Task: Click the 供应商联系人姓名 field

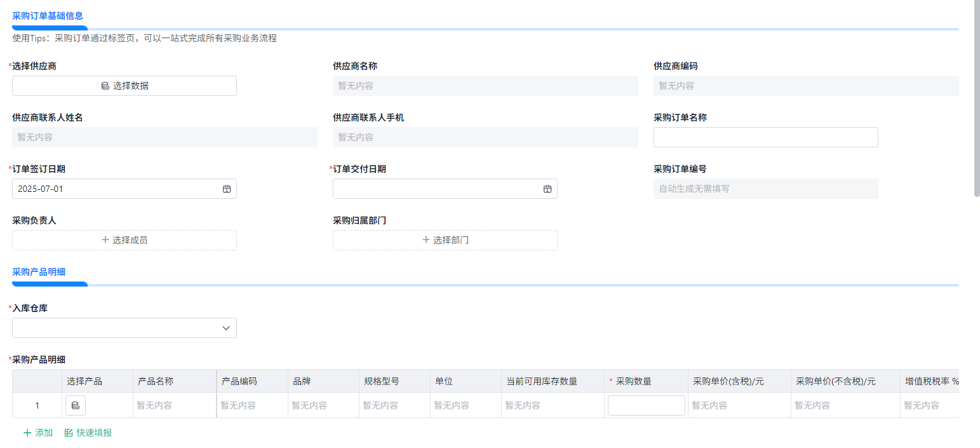Action: click(164, 137)
